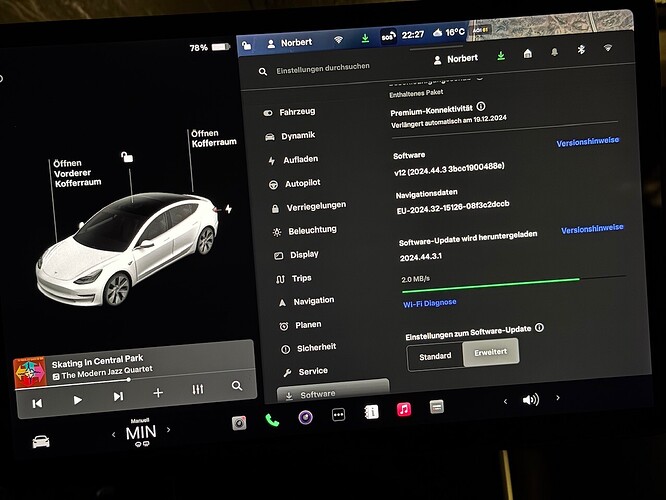The image size is (666, 500).
Task: Open the equalizer settings icon
Action: [x=198, y=390]
